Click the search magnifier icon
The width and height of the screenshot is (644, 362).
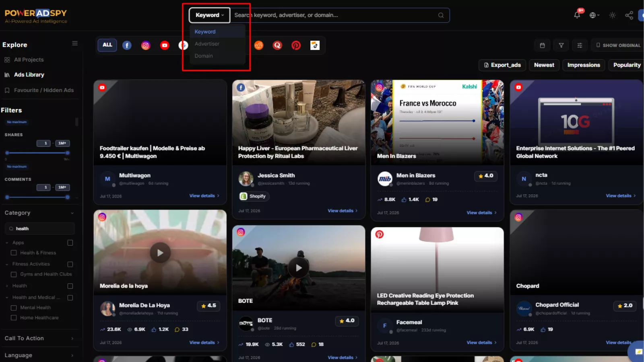click(x=441, y=15)
